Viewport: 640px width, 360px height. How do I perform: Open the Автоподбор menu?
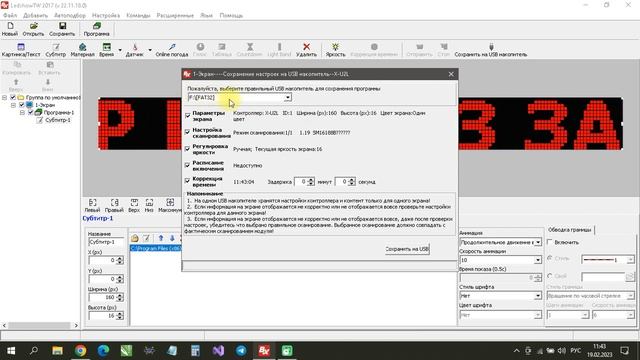click(x=70, y=15)
